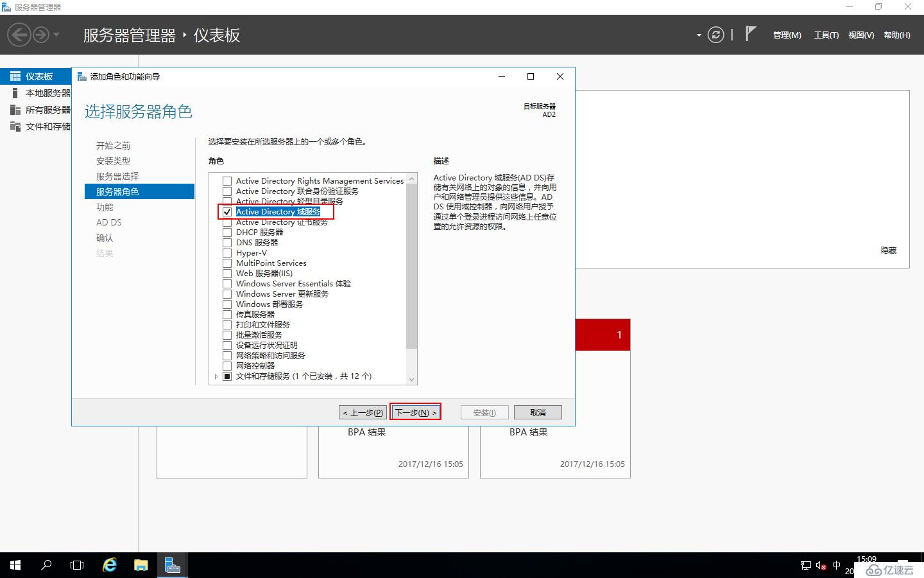This screenshot has height=578, width=924.
Task: Check 批量激活服务 role
Action: pyautogui.click(x=227, y=335)
